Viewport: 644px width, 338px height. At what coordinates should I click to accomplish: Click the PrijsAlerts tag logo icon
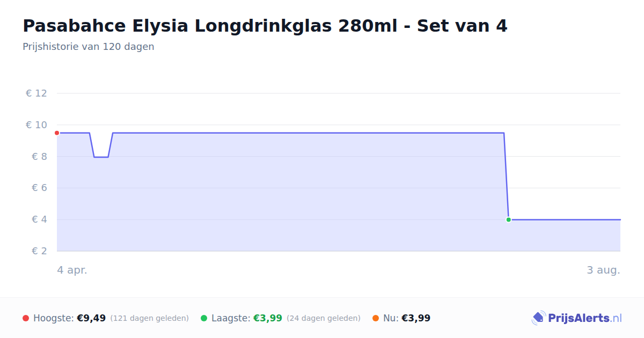pos(538,318)
